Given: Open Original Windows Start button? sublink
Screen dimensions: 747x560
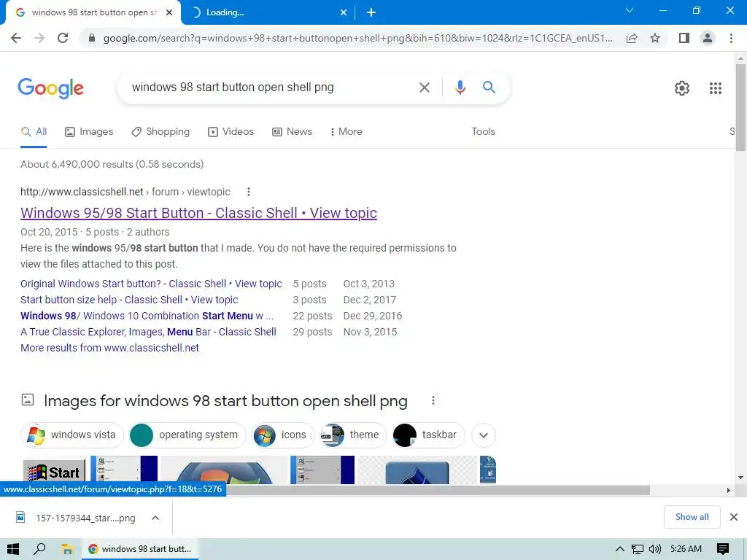Looking at the screenshot, I should click(x=151, y=284).
